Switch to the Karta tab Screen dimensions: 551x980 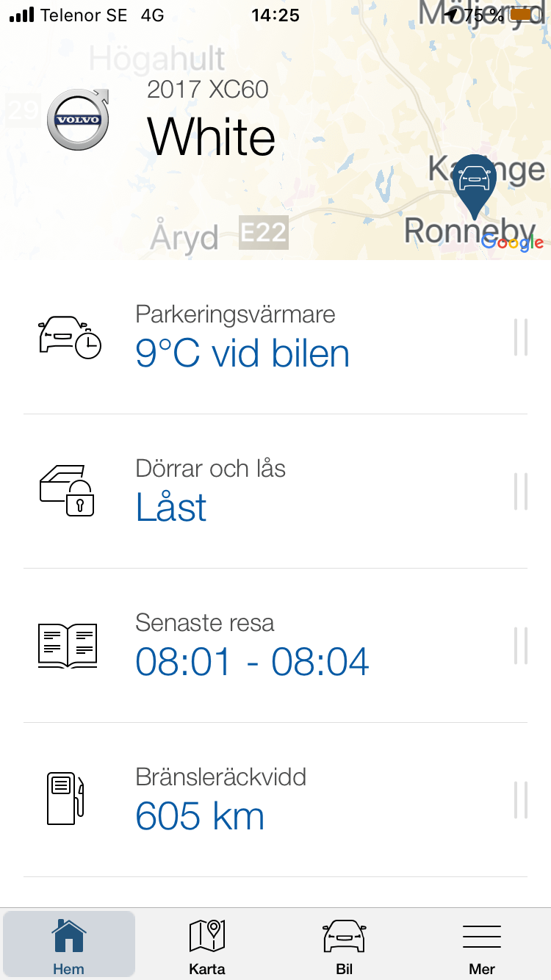tap(206, 945)
